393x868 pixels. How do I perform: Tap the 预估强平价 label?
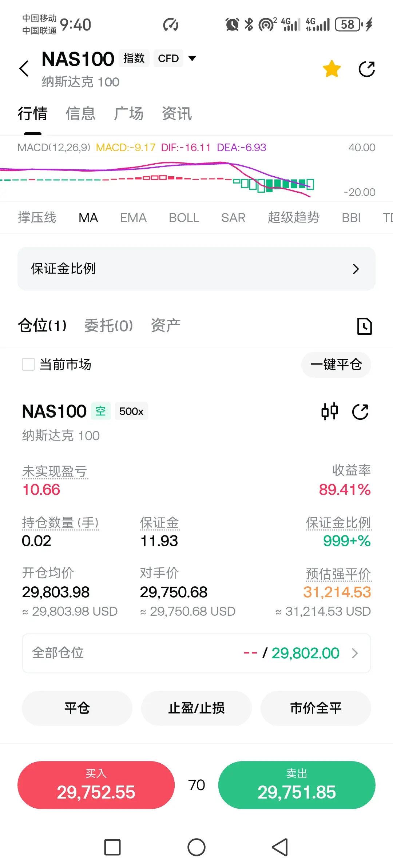coord(338,574)
